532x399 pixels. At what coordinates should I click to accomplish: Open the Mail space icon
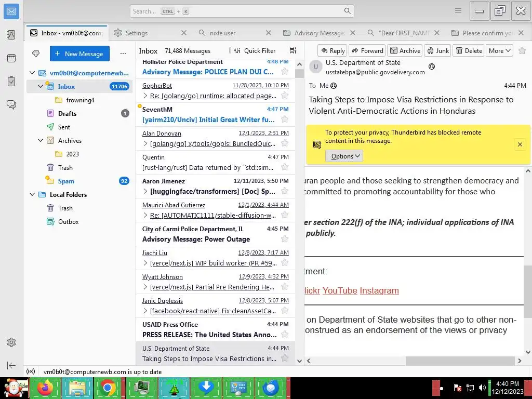click(11, 11)
